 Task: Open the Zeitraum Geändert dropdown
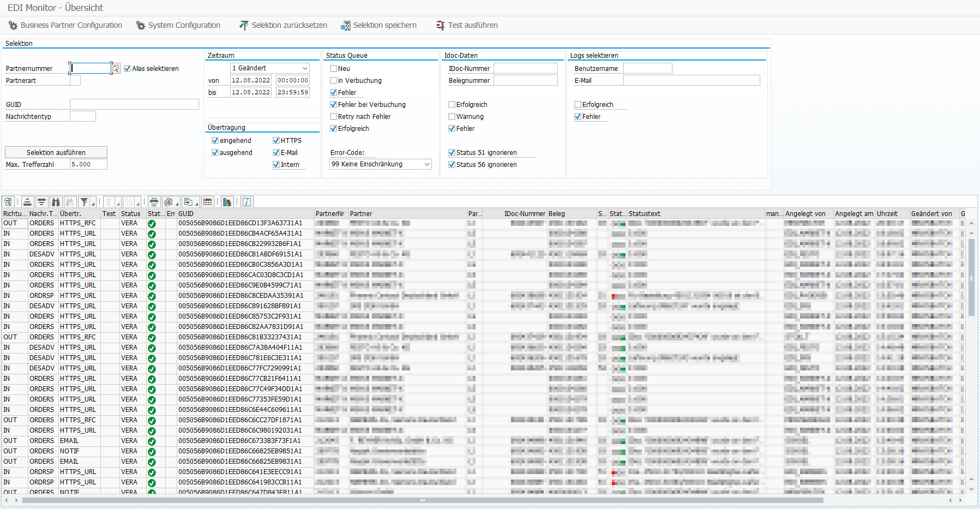(x=305, y=68)
